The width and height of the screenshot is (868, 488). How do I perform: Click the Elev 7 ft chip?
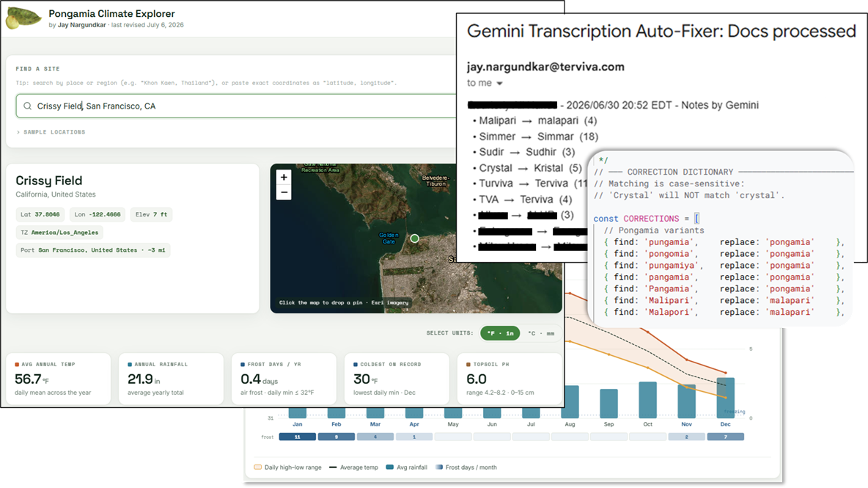click(151, 214)
